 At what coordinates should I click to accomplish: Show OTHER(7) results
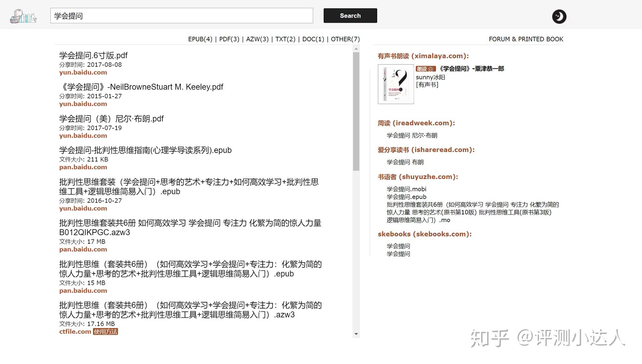345,39
